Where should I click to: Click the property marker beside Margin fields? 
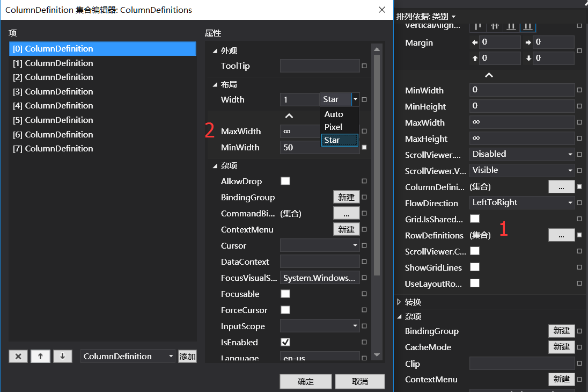(579, 51)
